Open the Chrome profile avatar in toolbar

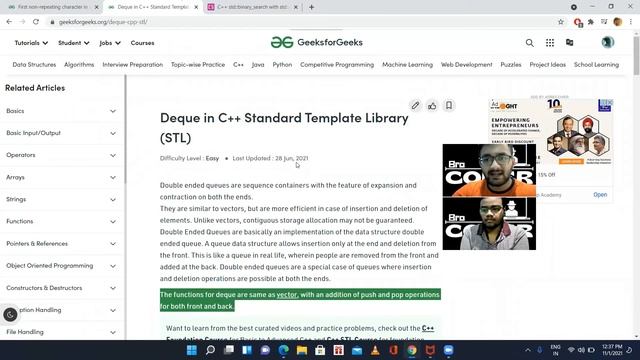coord(618,22)
